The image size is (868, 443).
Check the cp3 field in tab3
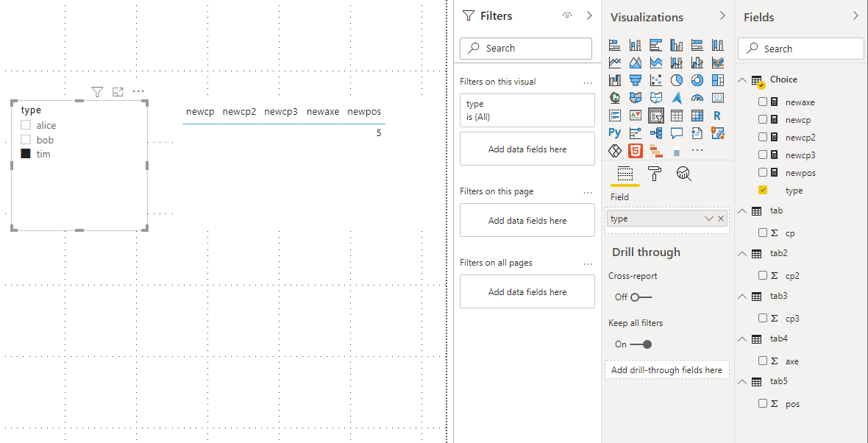[763, 318]
